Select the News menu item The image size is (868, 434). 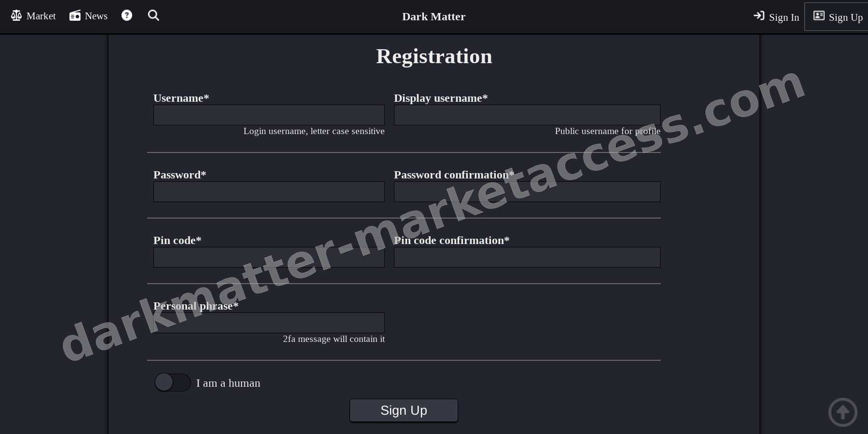tap(96, 16)
